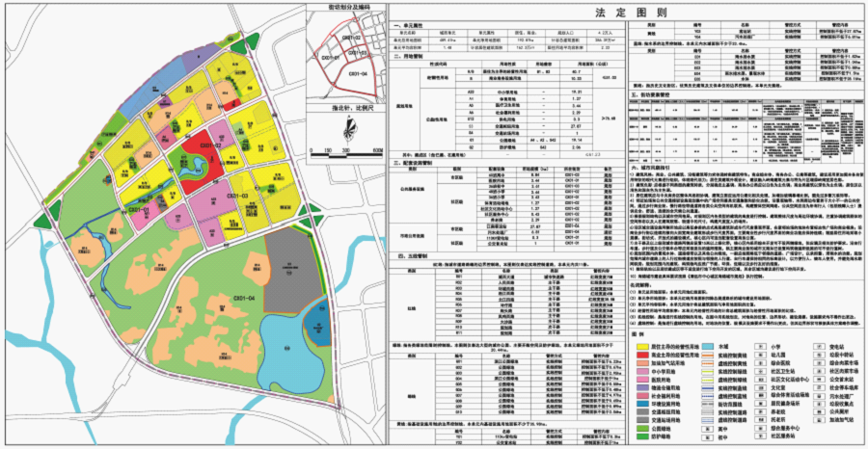Select the light blue 水域 water legend swatch
Screen dimensions: 868x449
click(708, 347)
